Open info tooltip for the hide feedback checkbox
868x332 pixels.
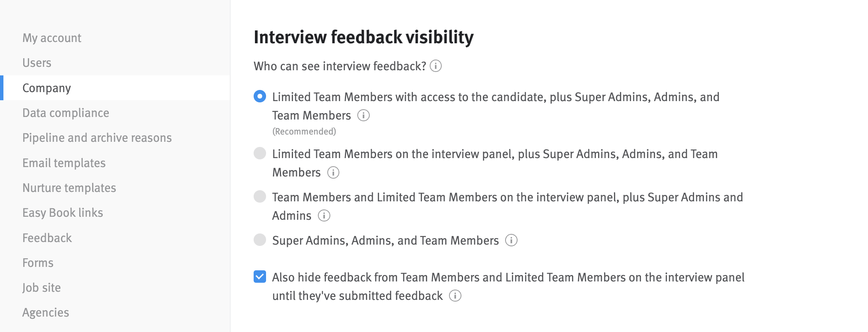coord(455,296)
